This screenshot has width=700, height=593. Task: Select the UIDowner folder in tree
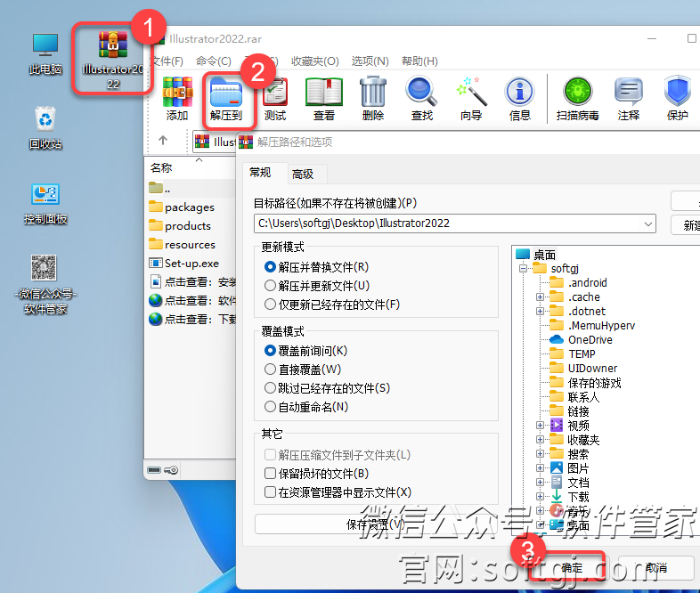[583, 368]
